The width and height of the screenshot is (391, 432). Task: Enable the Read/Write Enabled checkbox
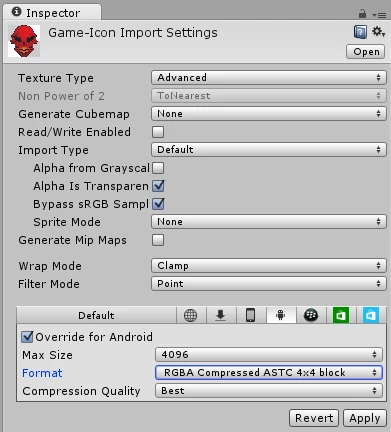click(x=158, y=132)
